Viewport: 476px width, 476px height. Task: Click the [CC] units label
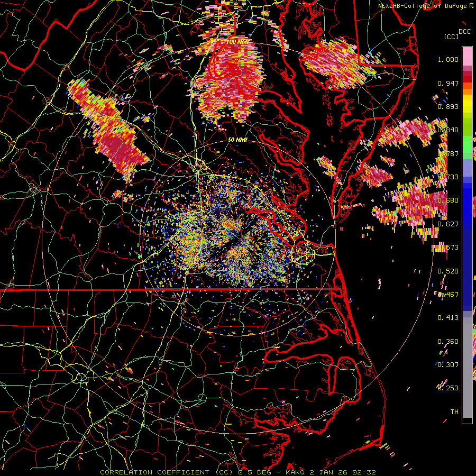click(452, 36)
